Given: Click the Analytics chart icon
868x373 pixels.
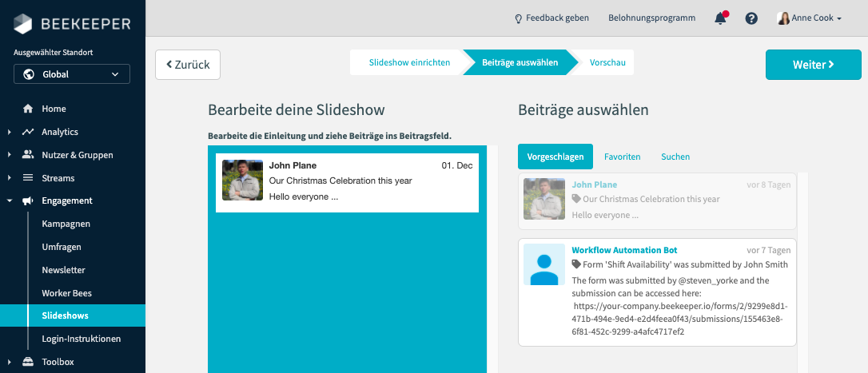Looking at the screenshot, I should click(28, 132).
